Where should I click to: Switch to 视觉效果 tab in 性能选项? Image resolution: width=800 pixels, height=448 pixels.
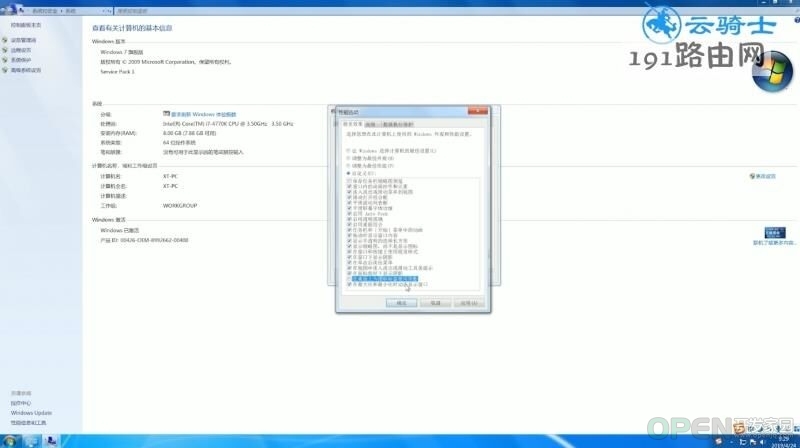tap(352, 125)
